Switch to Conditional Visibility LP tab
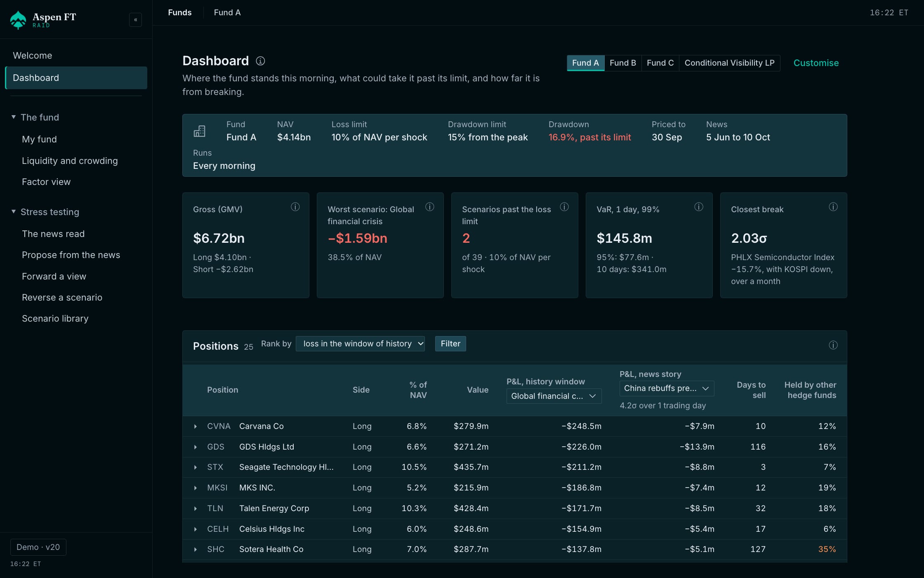Image resolution: width=924 pixels, height=578 pixels. click(x=729, y=63)
